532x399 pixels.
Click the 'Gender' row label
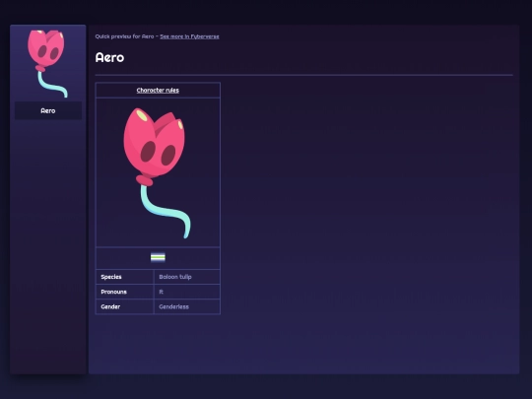(x=110, y=306)
